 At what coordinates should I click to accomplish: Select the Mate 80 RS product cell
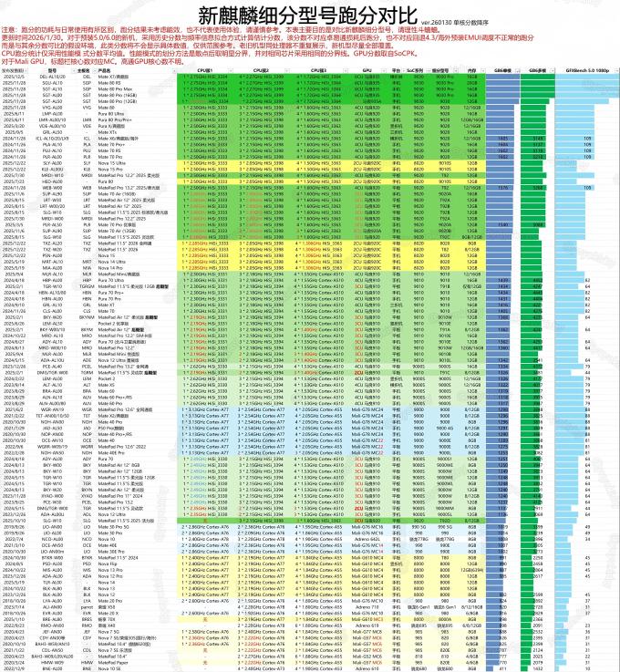109,83
